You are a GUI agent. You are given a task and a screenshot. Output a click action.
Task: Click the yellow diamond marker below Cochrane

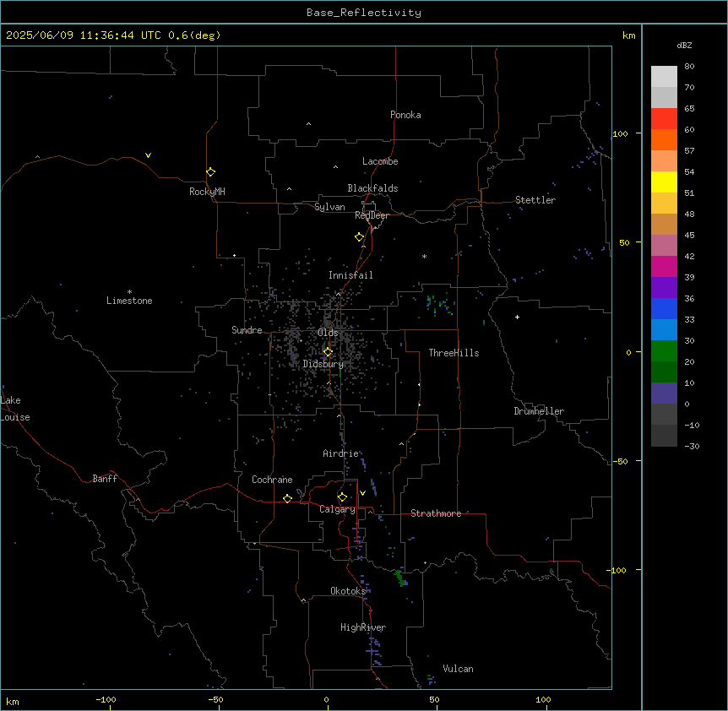point(287,498)
